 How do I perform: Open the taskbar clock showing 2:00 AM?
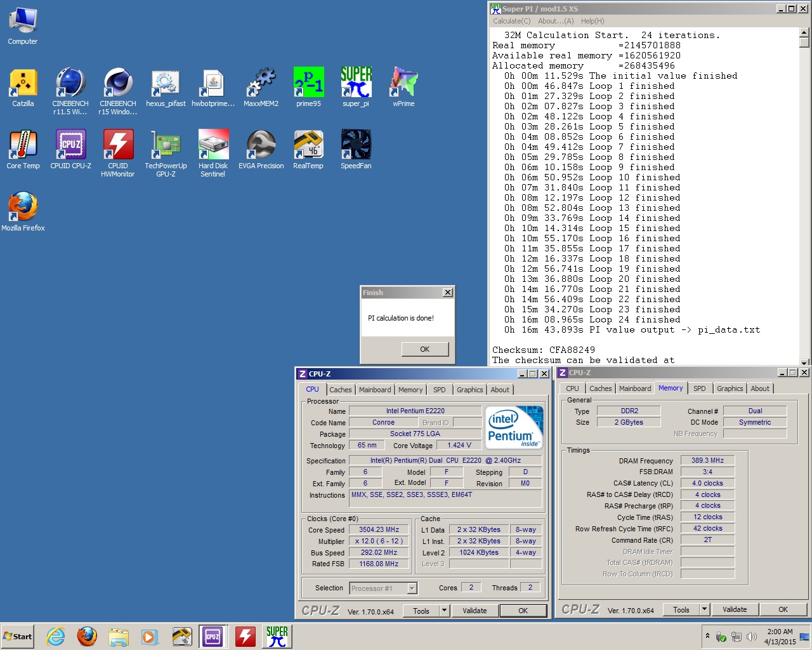(x=780, y=637)
